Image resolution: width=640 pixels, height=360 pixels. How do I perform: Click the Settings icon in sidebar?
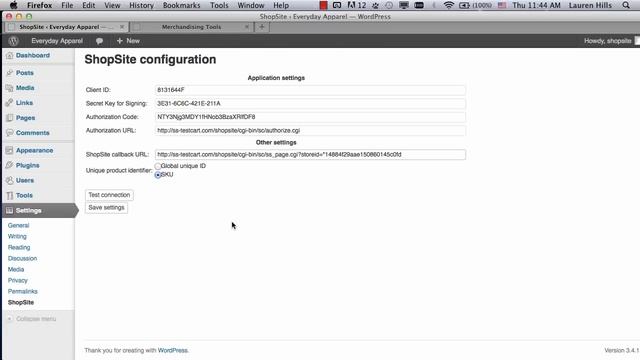click(x=10, y=211)
